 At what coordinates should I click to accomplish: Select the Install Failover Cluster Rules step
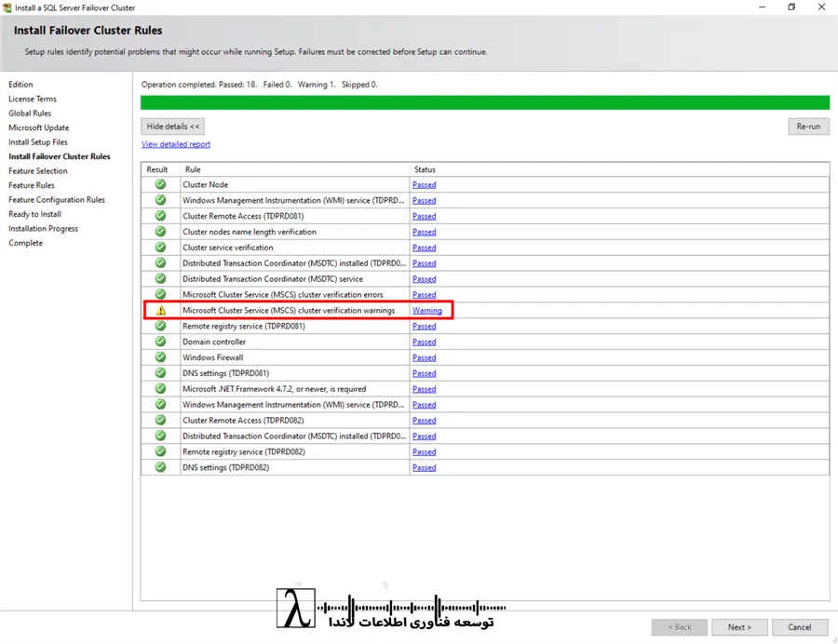(x=60, y=156)
